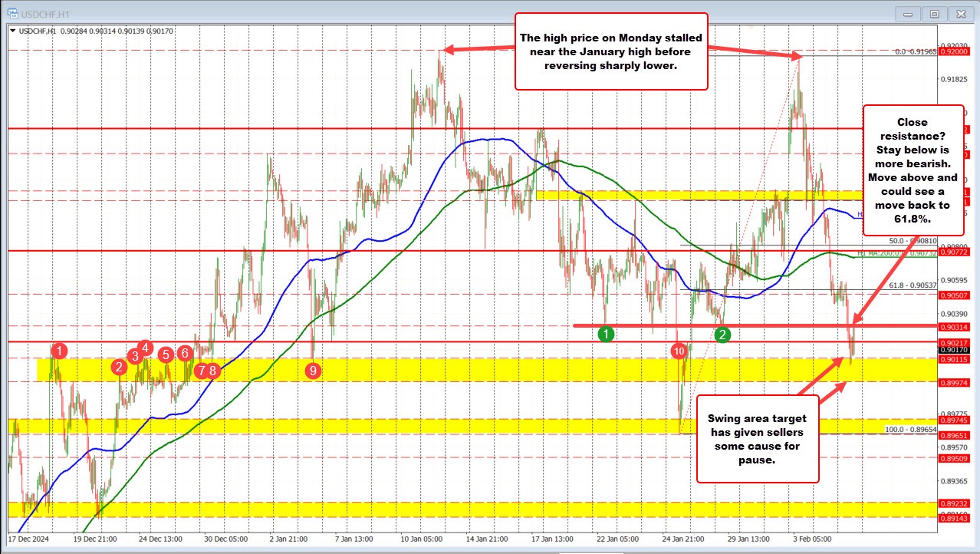Click red circle marker number 2
980x554 pixels.
(119, 367)
